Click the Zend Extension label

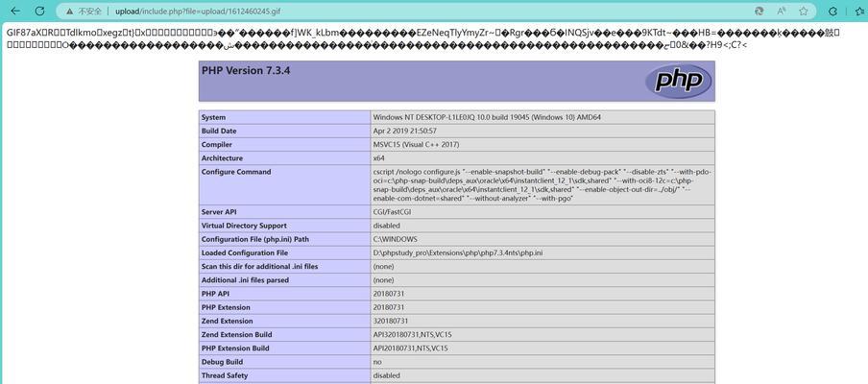click(227, 321)
